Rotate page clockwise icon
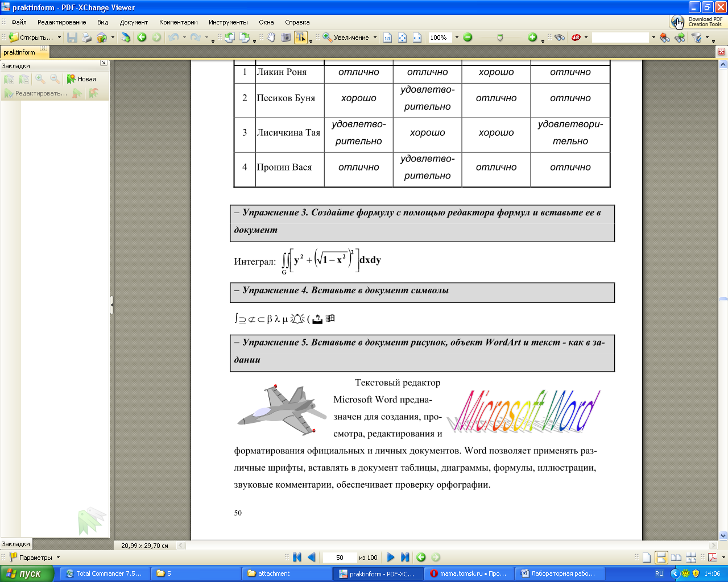 (245, 38)
